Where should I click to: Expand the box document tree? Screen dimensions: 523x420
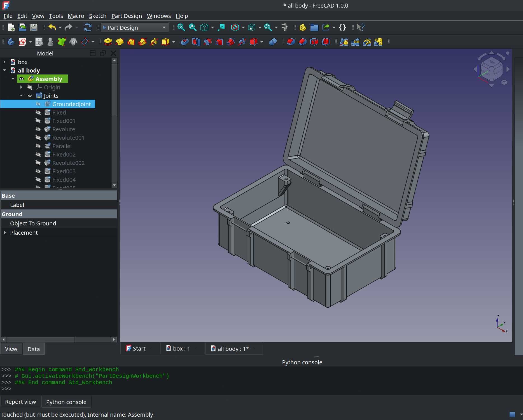4,62
